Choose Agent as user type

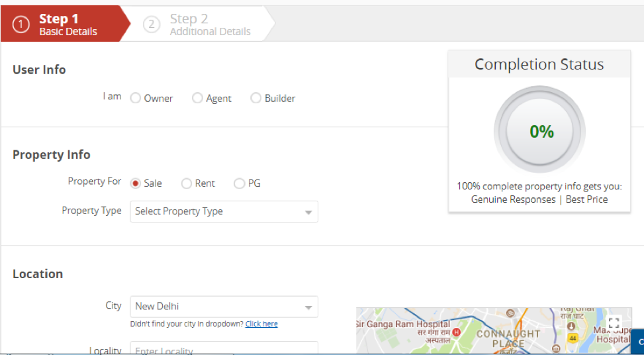coord(197,98)
